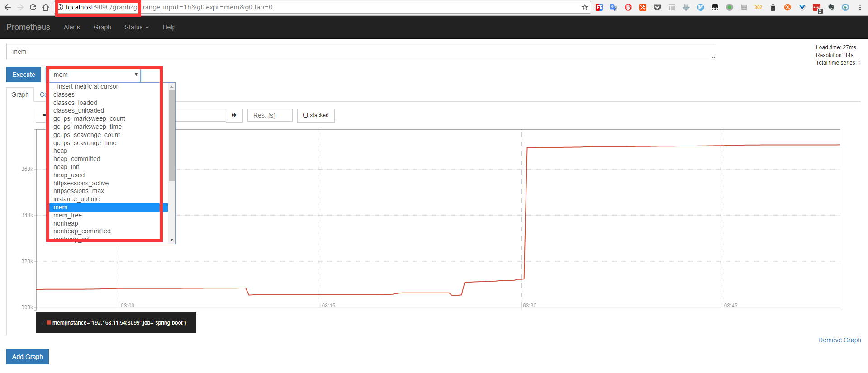Click the Pocket extension icon

657,7
